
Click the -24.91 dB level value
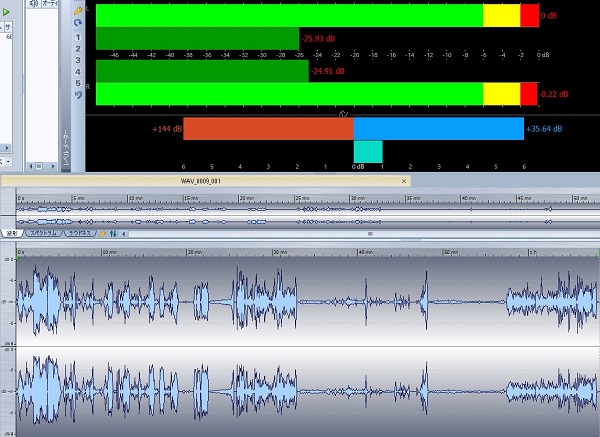point(328,71)
